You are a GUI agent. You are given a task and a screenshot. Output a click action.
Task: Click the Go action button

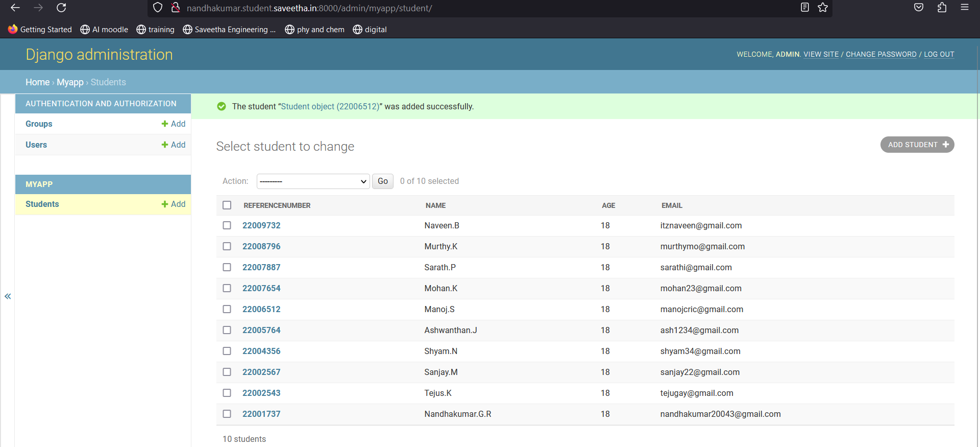383,181
